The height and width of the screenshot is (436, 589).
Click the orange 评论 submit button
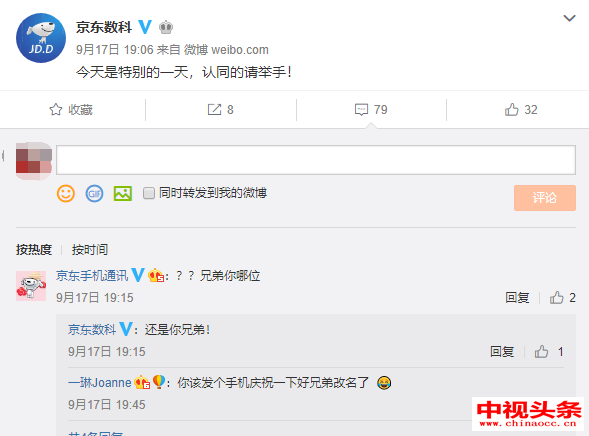(x=545, y=198)
